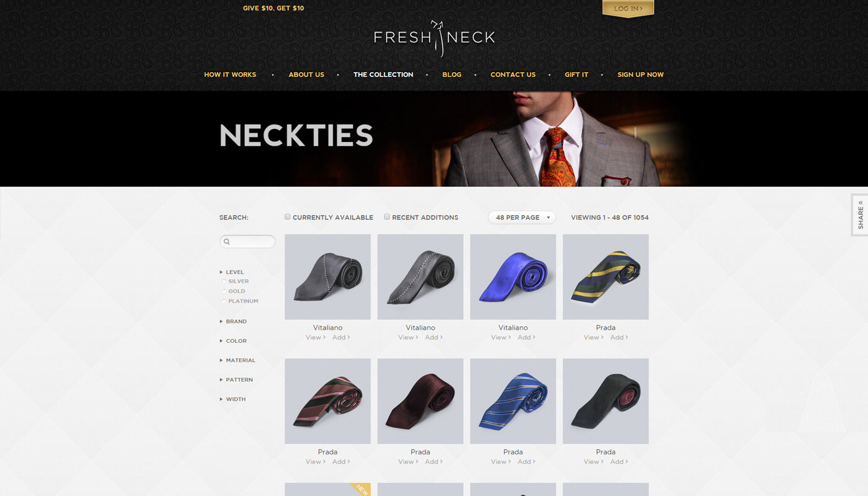Click the Log In button
The width and height of the screenshot is (868, 496).
[x=628, y=9]
